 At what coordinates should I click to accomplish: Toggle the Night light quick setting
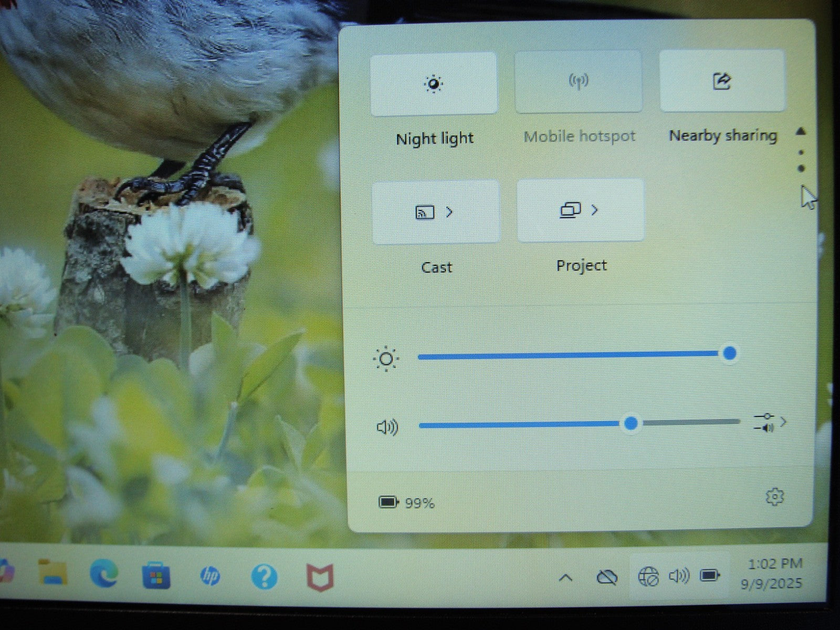point(434,84)
